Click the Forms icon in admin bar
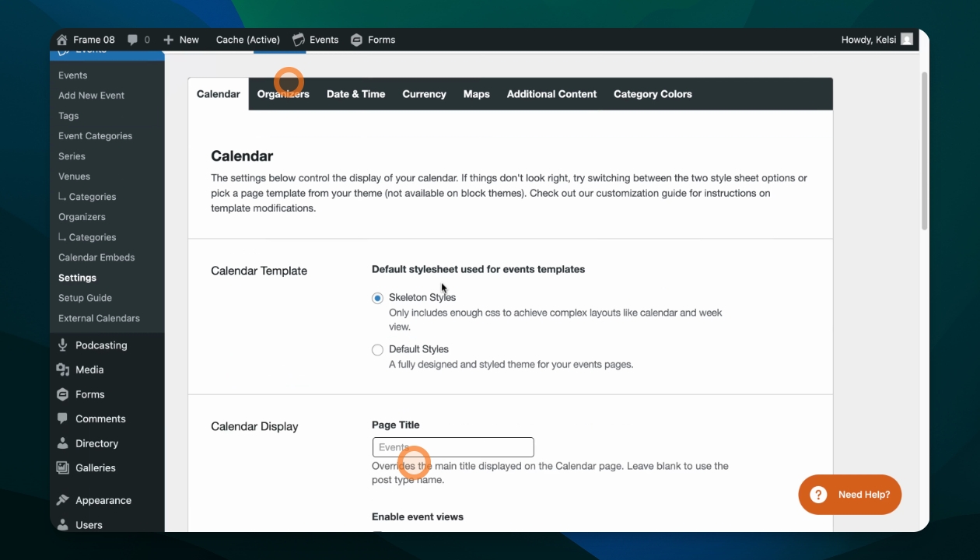The width and height of the screenshot is (980, 560). click(356, 40)
